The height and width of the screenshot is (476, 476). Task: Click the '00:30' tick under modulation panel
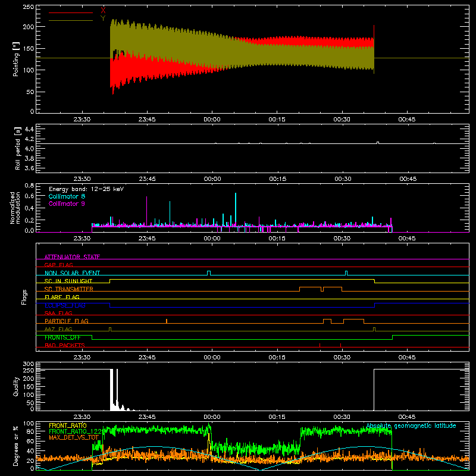pyautogui.click(x=342, y=239)
